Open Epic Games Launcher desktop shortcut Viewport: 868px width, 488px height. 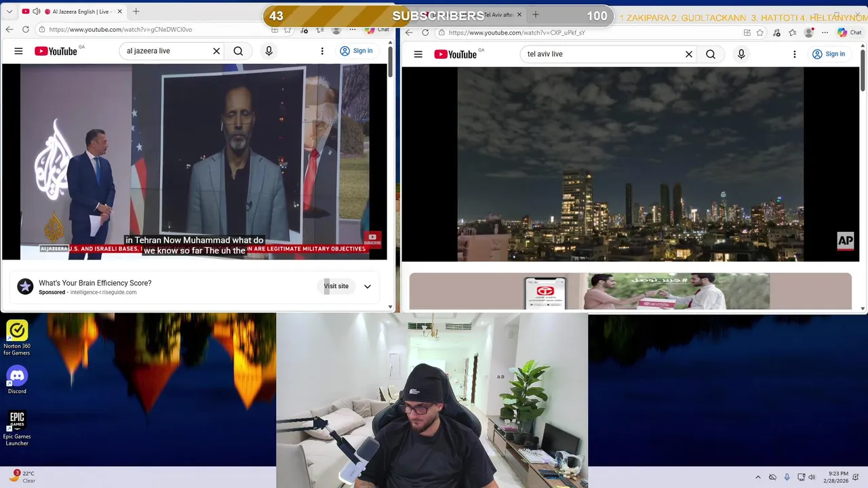coord(17,428)
